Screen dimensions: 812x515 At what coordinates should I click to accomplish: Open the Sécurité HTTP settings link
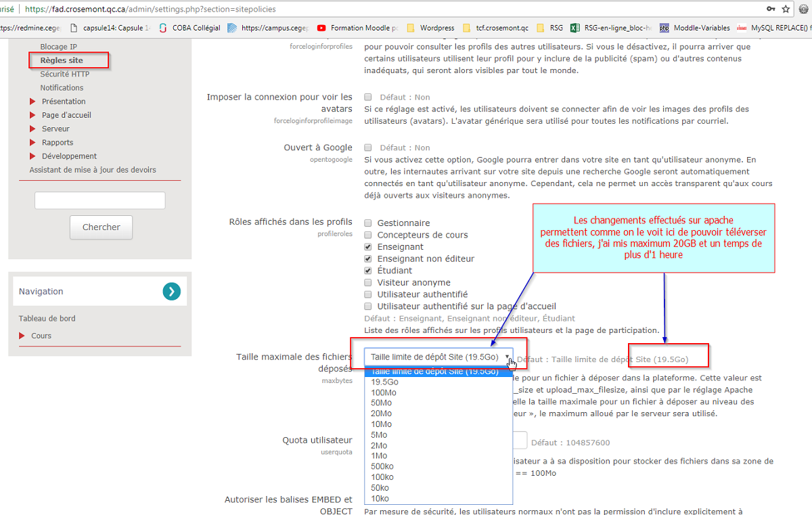(64, 74)
